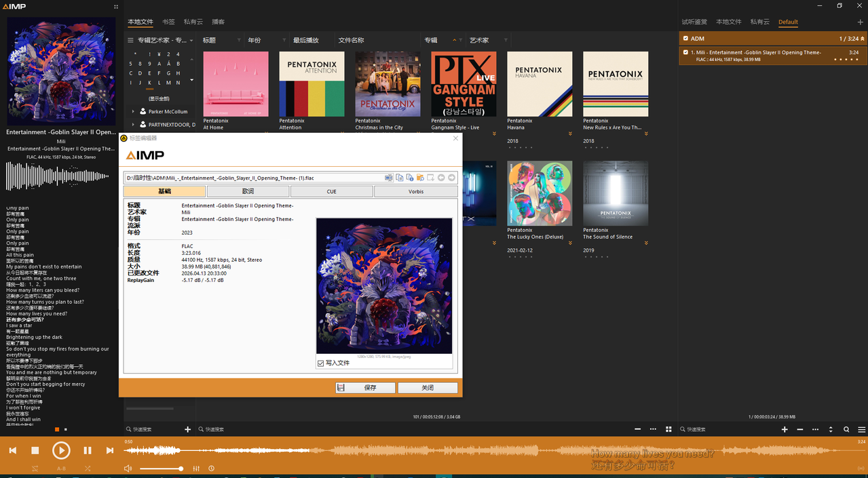Click rename-file icon in tag editor path bar
The width and height of the screenshot is (868, 478).
[x=389, y=178]
